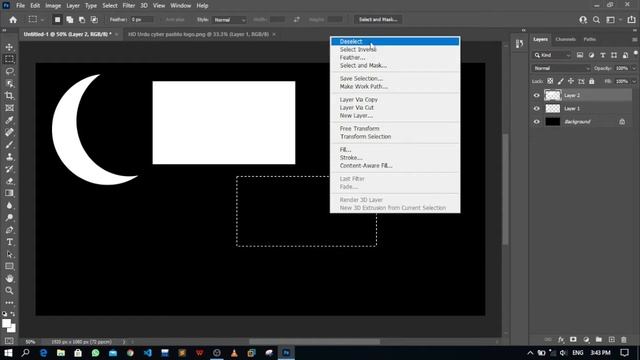This screenshot has width=640, height=360.
Task: Open Visual Studio Code from taskbar
Action: click(x=147, y=353)
